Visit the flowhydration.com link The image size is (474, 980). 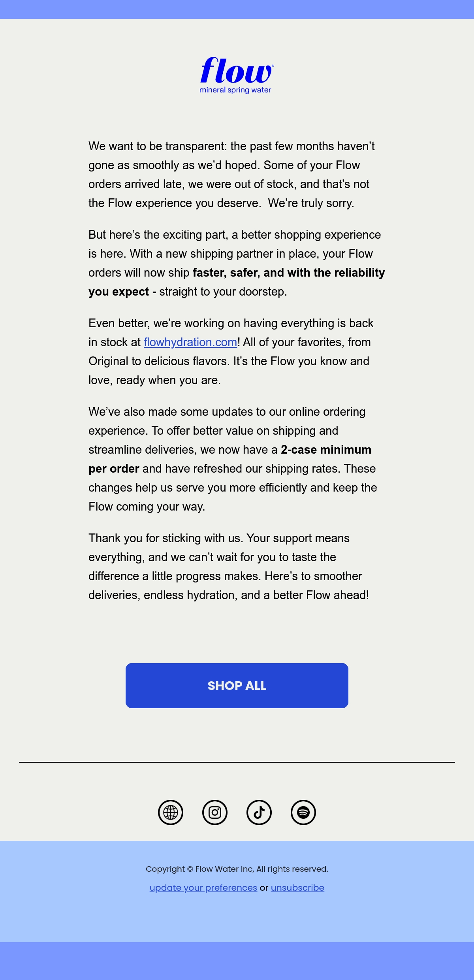point(190,342)
